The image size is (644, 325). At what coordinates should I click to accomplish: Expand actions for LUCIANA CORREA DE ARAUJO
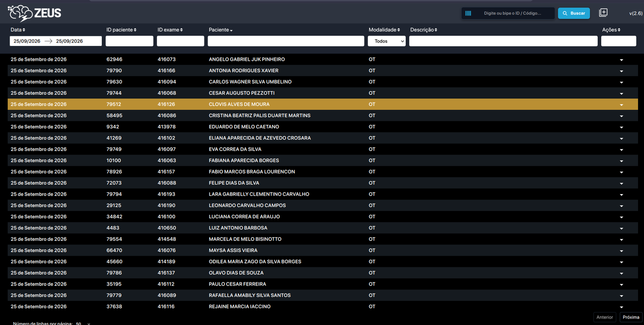621,218
